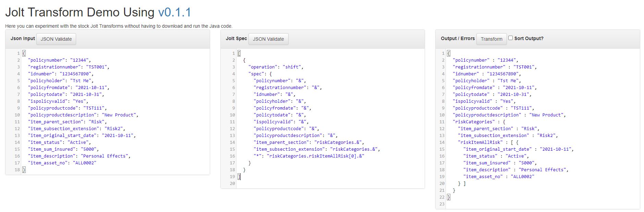Click "policyfromdate": "&" line in Jolt Spec
Viewport: 644px width, 212px height.
pyautogui.click(x=282, y=108)
